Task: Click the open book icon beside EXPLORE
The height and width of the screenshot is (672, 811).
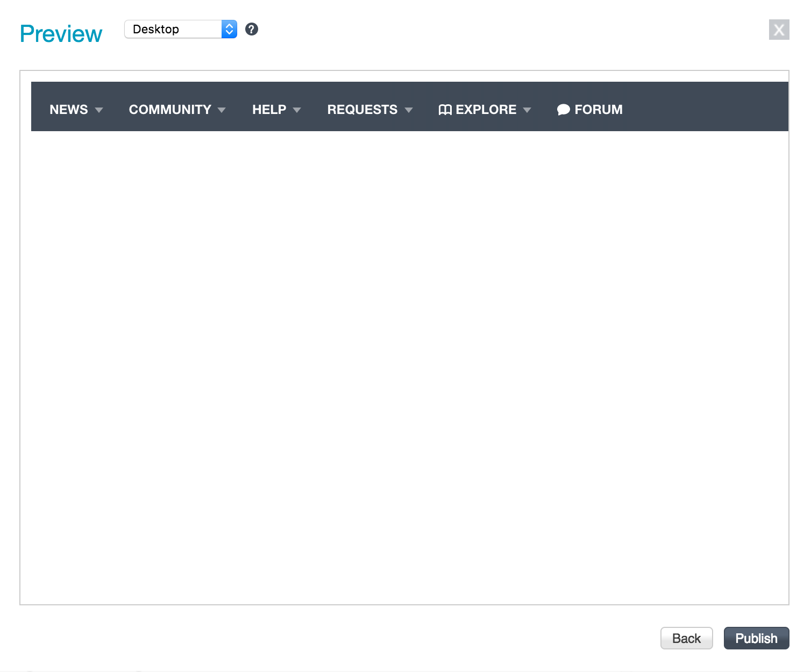Action: [445, 110]
